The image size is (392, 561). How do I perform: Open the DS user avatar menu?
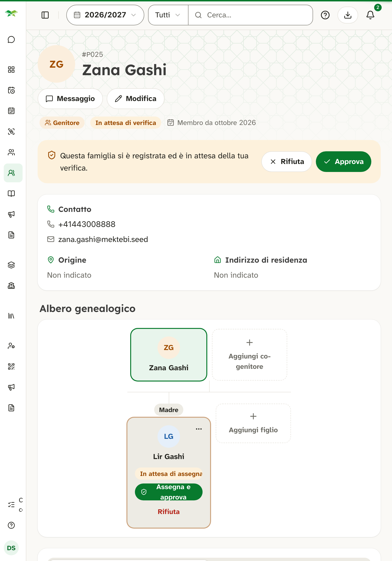coord(11,548)
